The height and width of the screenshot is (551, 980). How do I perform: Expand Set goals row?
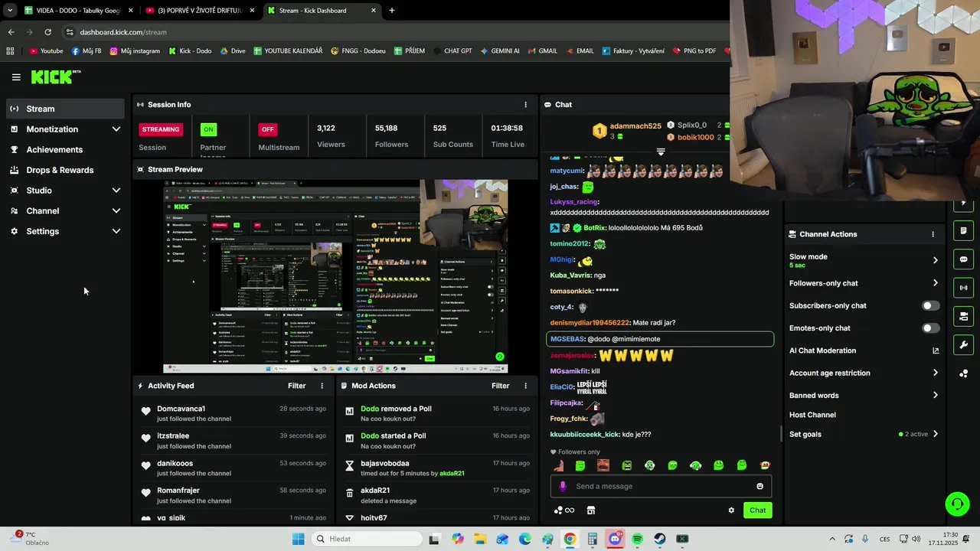pyautogui.click(x=864, y=434)
